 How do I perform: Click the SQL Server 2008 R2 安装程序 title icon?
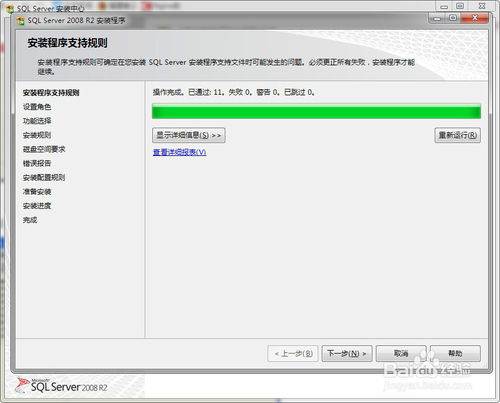coord(21,21)
